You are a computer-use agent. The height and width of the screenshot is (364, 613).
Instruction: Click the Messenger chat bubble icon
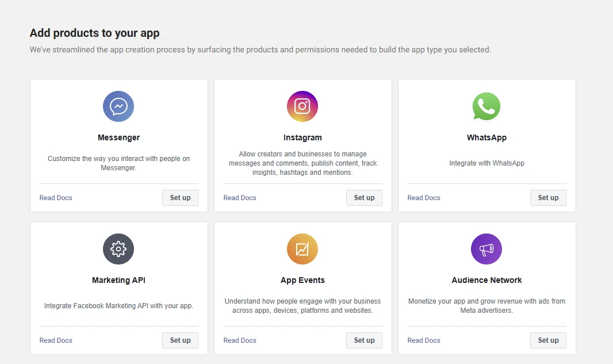coord(118,106)
